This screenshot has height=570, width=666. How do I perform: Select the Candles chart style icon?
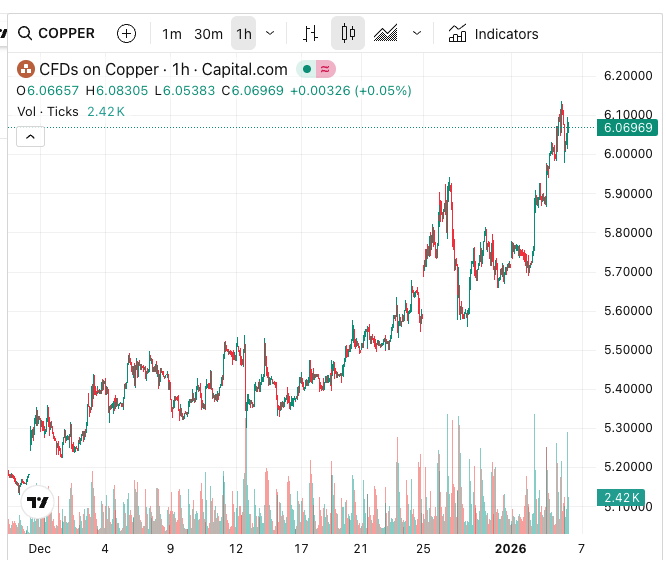click(x=348, y=34)
